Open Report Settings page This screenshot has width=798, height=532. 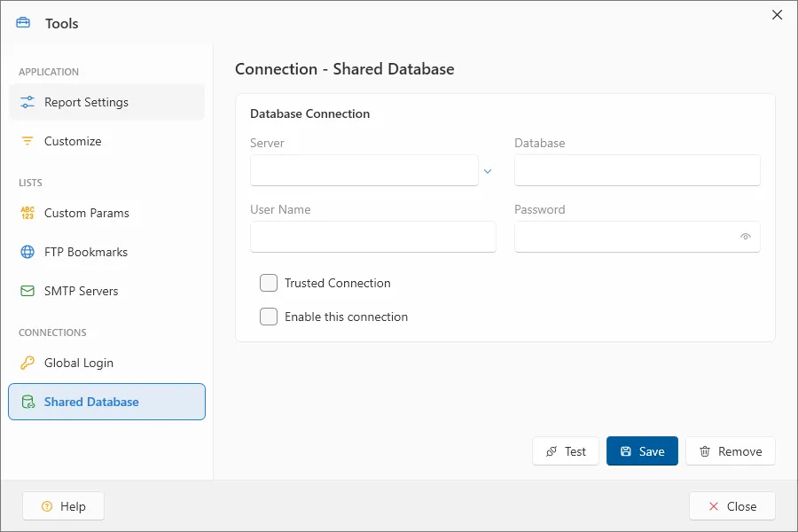click(x=107, y=102)
